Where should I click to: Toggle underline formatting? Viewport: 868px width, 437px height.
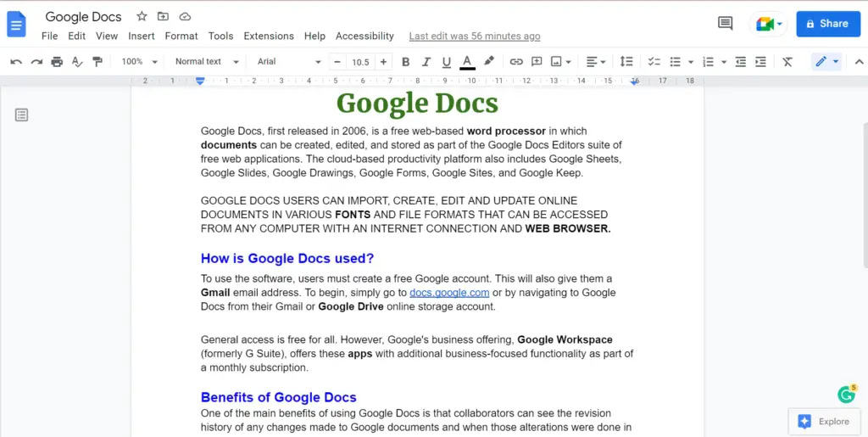pyautogui.click(x=446, y=61)
